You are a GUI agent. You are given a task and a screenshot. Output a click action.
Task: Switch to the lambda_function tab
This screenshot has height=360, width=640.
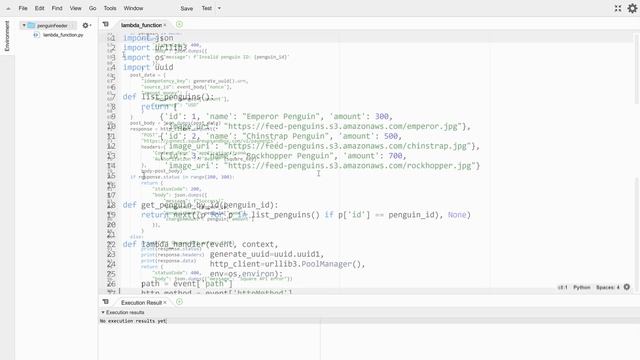141,25
